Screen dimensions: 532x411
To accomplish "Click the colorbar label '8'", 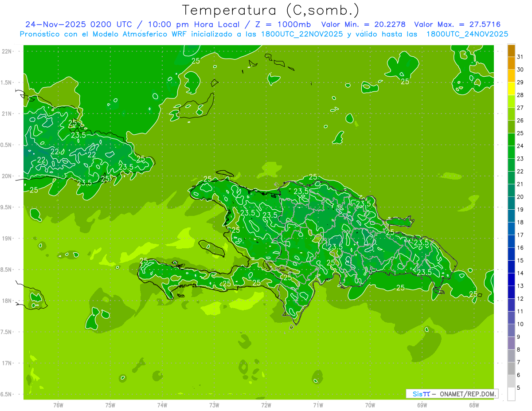I will [x=518, y=349].
